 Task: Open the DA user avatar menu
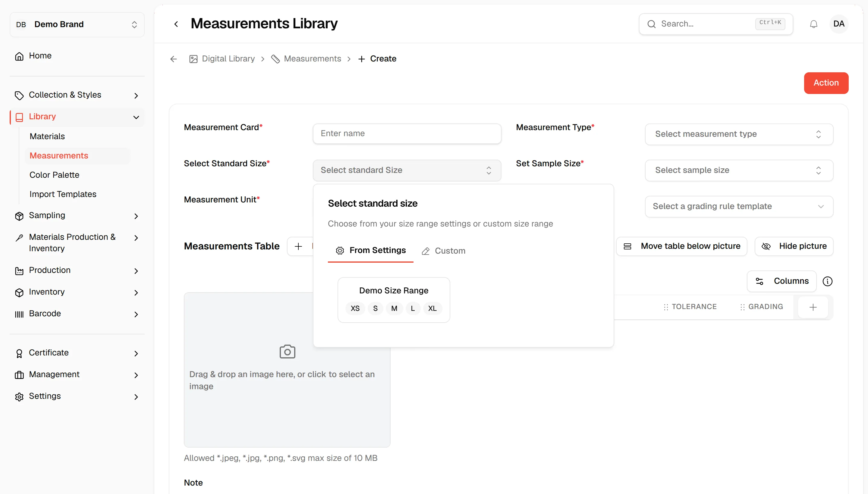(x=838, y=24)
